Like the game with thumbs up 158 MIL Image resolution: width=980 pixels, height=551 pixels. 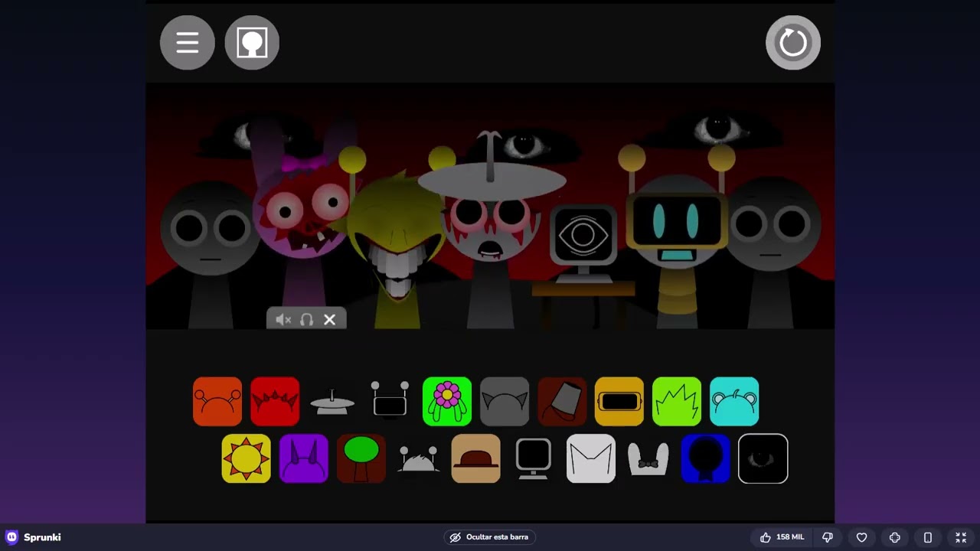click(x=782, y=537)
